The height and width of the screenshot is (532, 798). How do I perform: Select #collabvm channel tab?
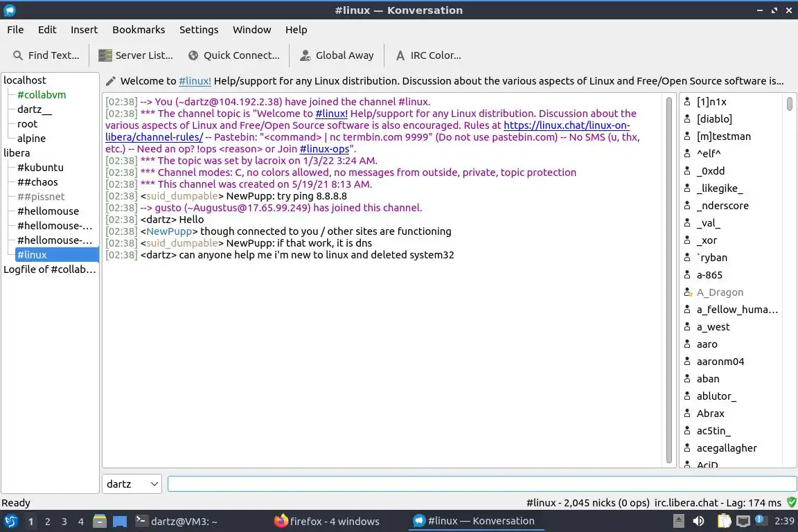click(x=42, y=95)
